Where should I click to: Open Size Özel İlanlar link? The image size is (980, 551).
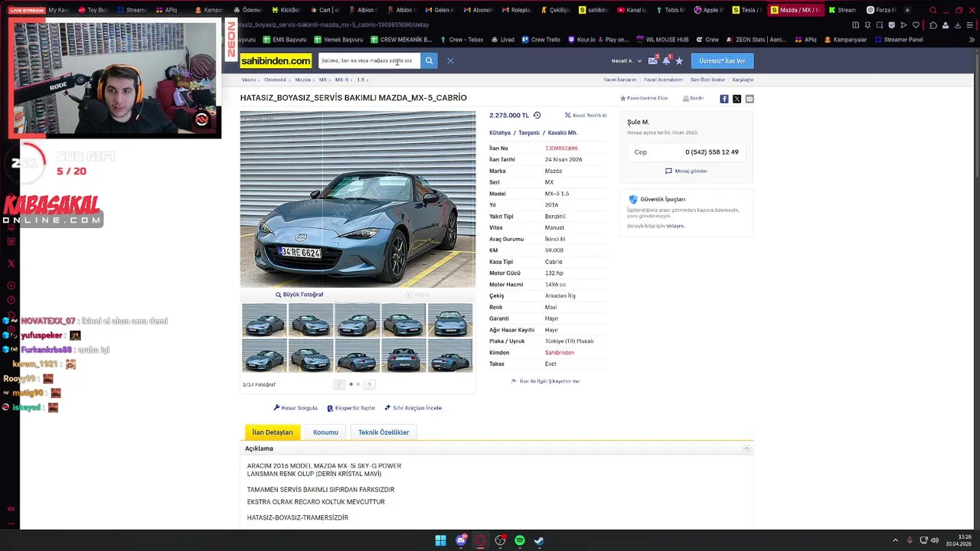pyautogui.click(x=707, y=80)
